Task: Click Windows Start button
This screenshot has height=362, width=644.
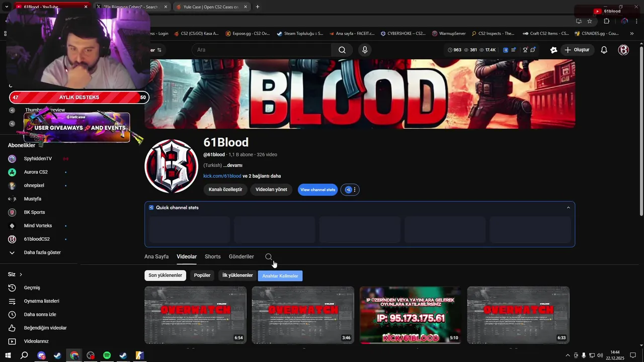Action: point(8,355)
